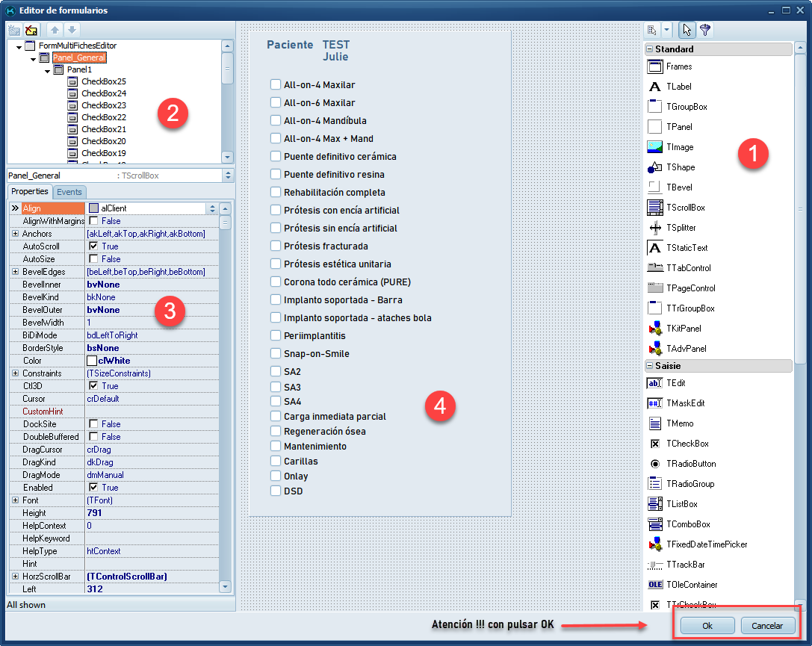Switch to the Events tab
Image resolution: width=812 pixels, height=646 pixels.
click(x=69, y=192)
